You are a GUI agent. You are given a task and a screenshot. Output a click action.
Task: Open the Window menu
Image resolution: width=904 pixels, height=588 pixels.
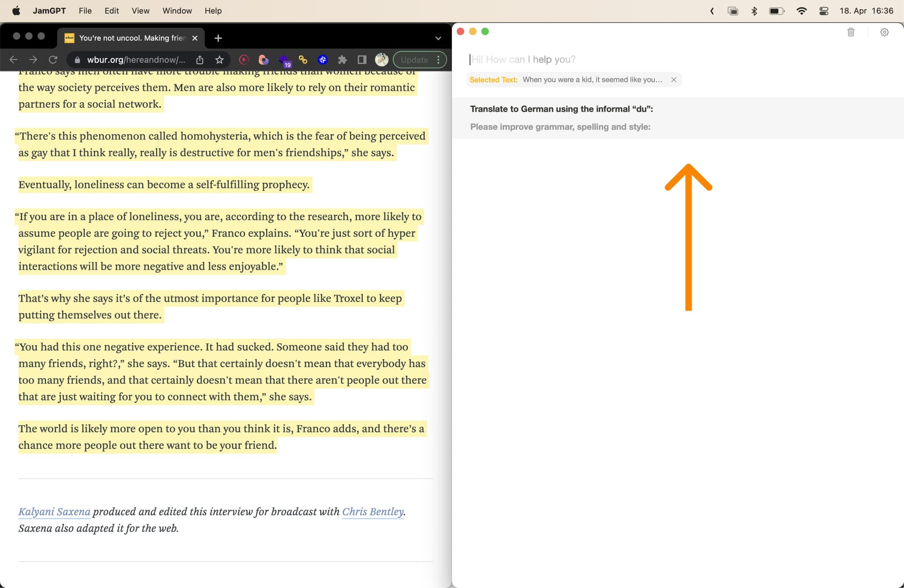177,10
